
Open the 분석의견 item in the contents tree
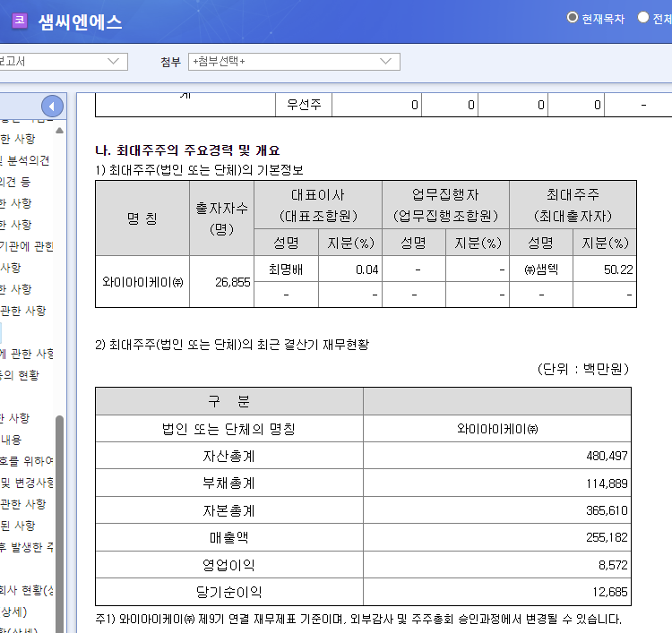click(x=25, y=160)
